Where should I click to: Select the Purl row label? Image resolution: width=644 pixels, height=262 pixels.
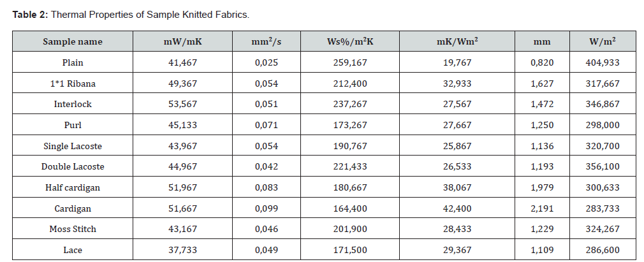73,125
